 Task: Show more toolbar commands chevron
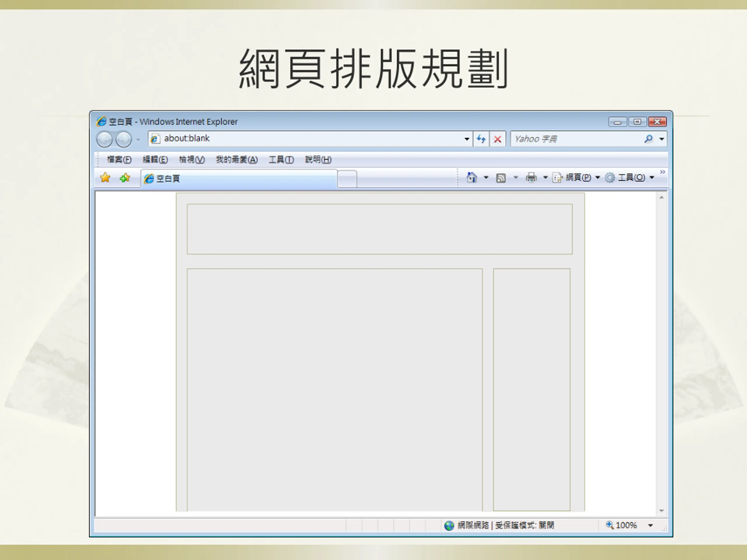tap(663, 172)
